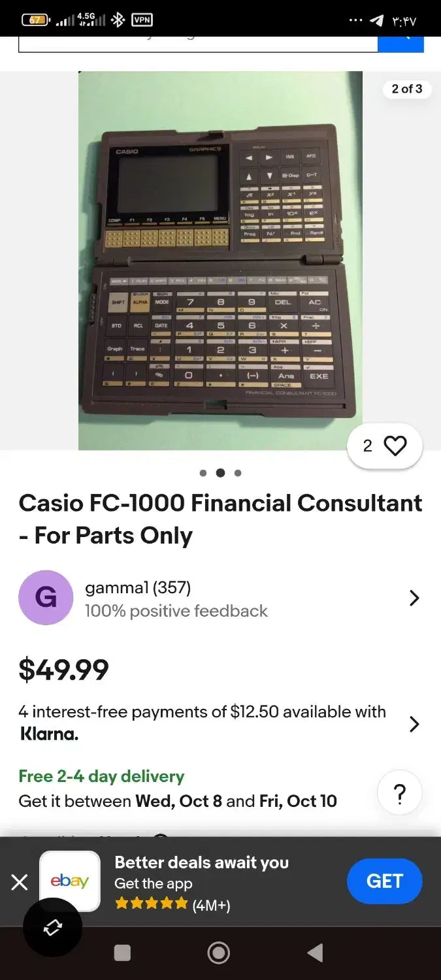Tap the Casio calculator product photo

pyautogui.click(x=220, y=260)
